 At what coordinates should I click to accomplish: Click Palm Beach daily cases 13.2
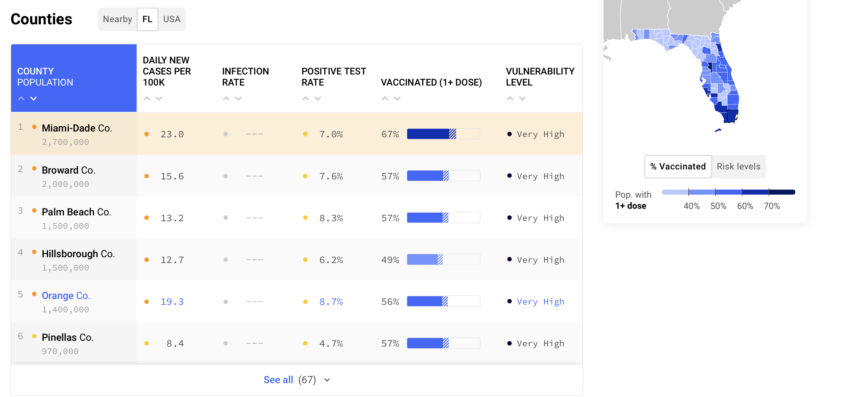tap(172, 218)
